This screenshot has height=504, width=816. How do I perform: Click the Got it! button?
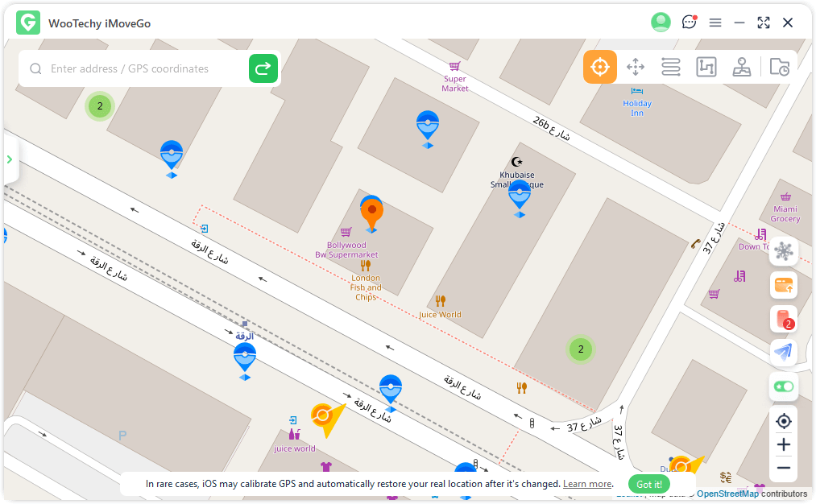[x=649, y=484]
